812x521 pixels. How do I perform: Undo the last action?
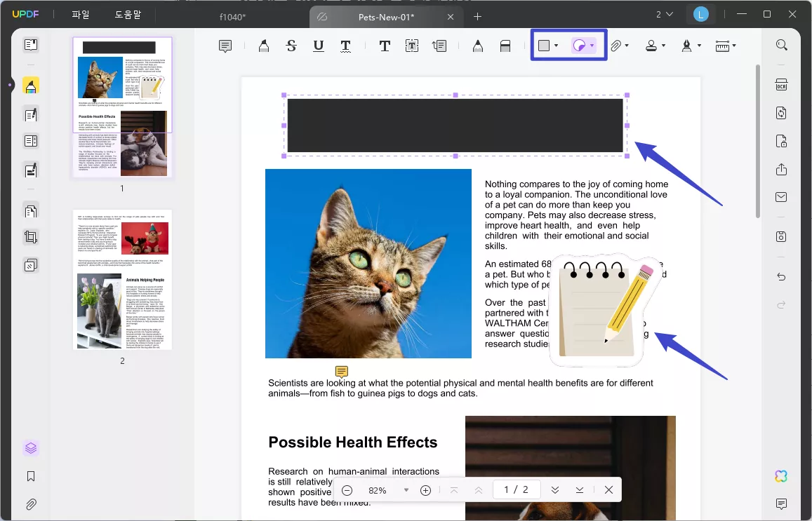pos(781,277)
